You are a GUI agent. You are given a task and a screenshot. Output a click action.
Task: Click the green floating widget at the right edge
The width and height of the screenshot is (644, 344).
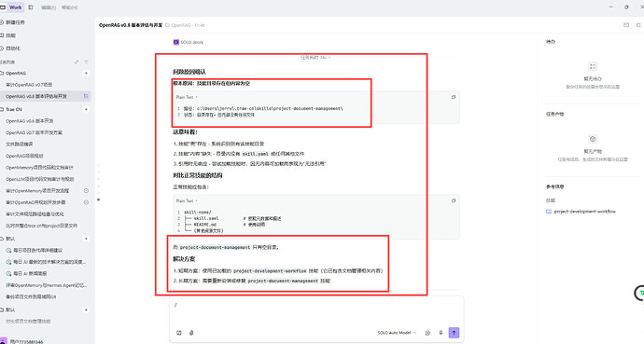click(640, 293)
